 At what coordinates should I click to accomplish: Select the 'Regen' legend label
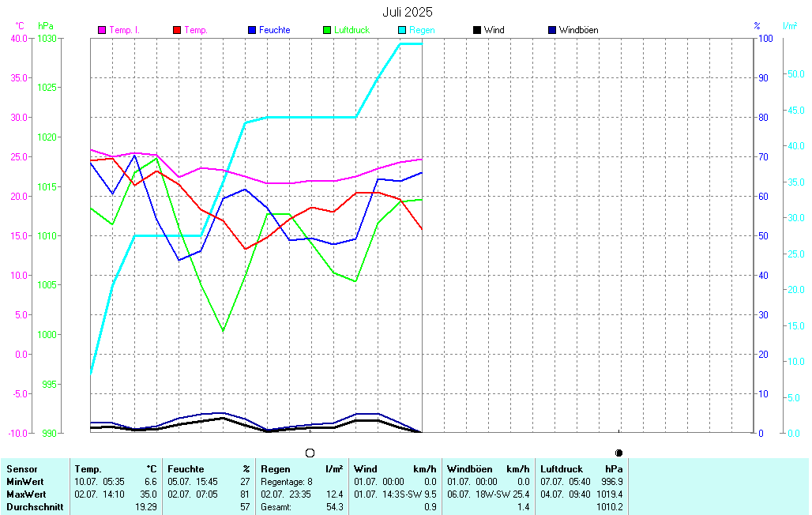(422, 30)
